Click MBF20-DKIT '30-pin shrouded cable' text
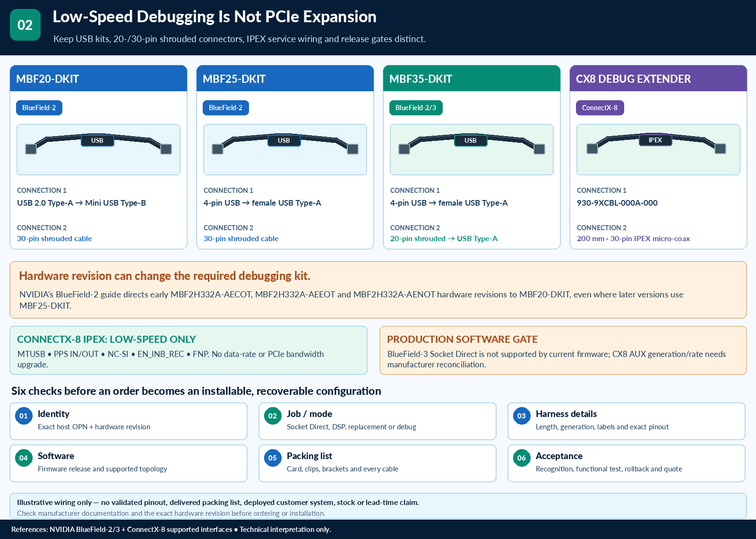756x539 pixels. point(54,239)
